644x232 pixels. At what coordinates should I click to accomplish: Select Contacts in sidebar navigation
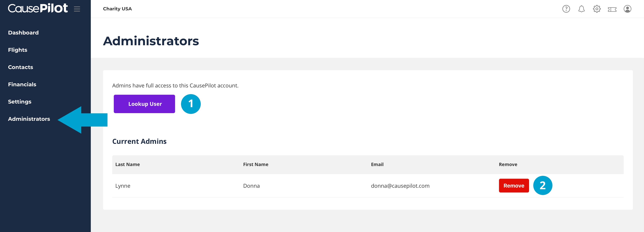pyautogui.click(x=20, y=67)
